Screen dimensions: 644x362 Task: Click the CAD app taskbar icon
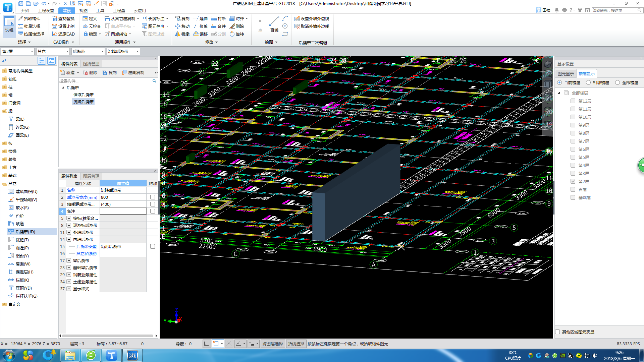tap(132, 355)
